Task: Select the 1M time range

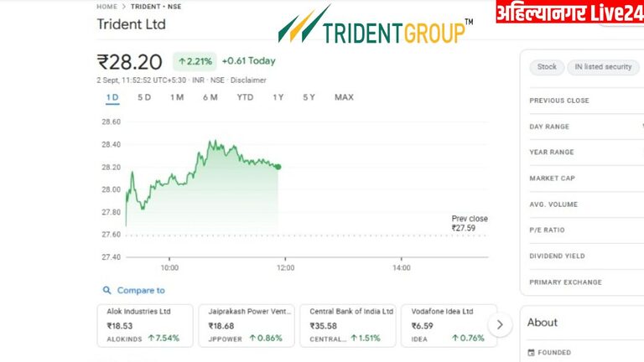Action: pyautogui.click(x=177, y=97)
